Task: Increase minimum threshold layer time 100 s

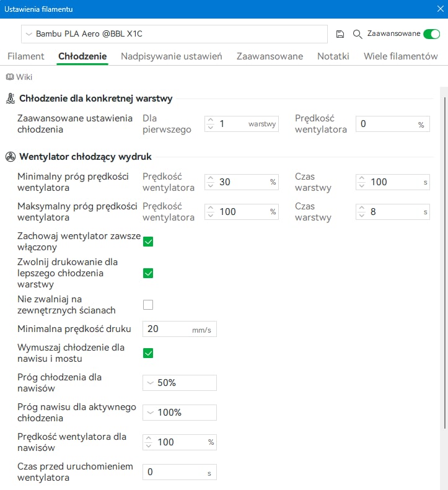Action: (x=362, y=178)
